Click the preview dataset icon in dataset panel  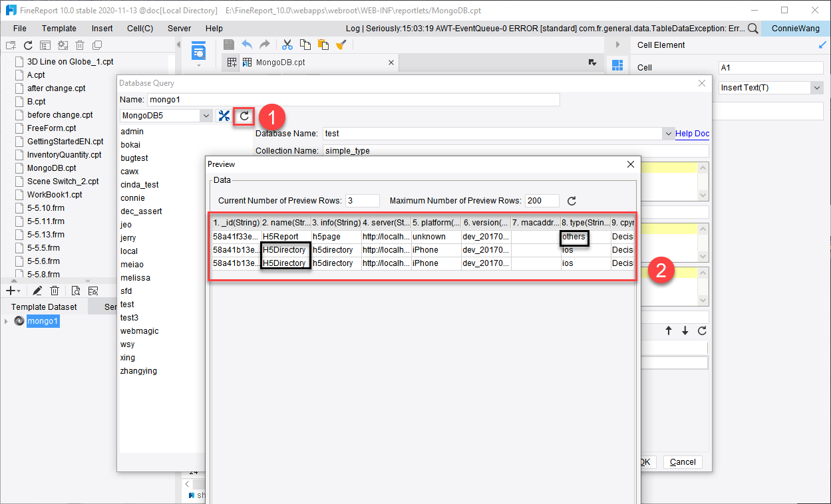tap(76, 290)
